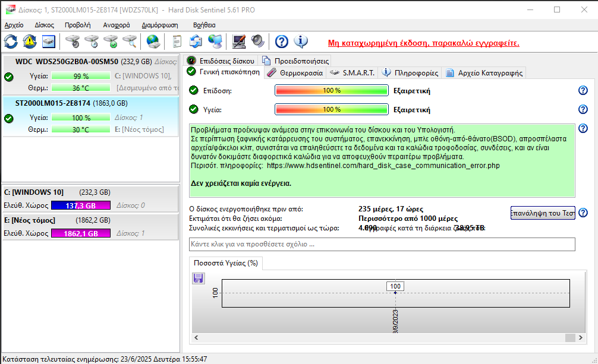Select the Γενική επισκόπηση tab
This screenshot has width=598, height=364.
(x=224, y=72)
